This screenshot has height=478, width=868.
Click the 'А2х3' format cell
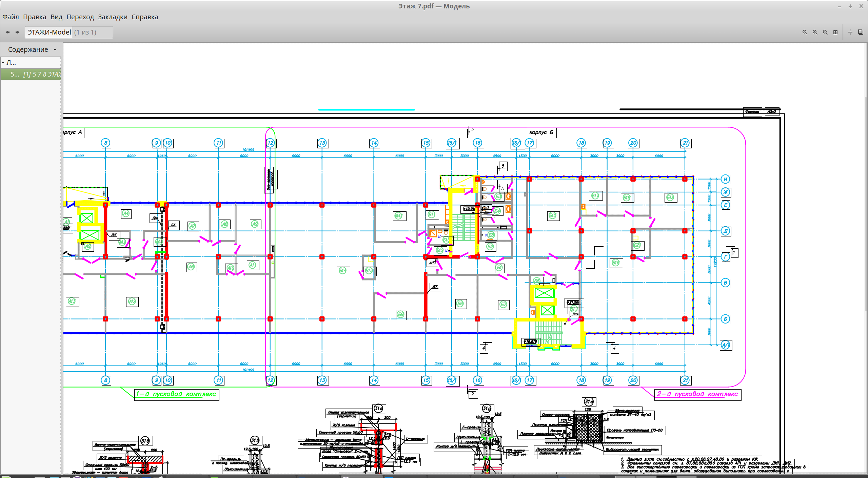(772, 111)
